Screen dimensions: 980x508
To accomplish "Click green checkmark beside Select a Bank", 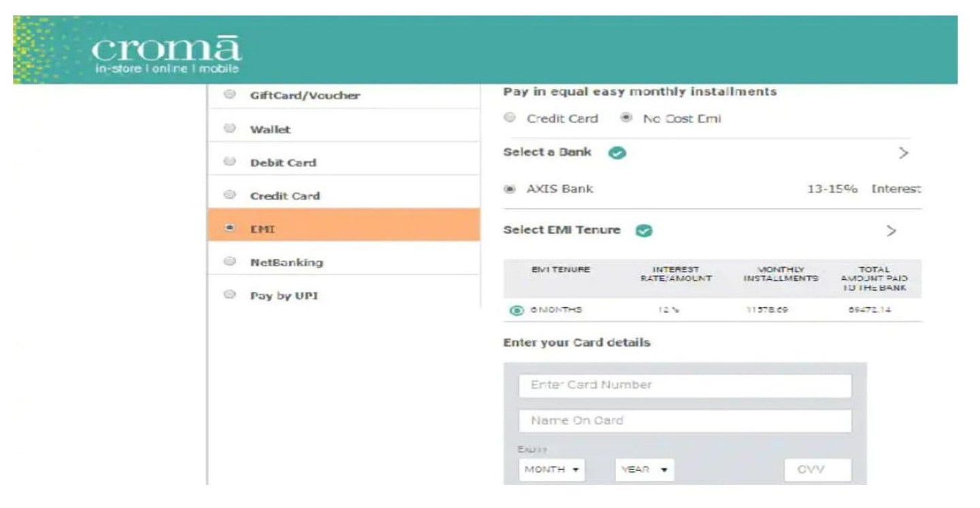I will pyautogui.click(x=617, y=153).
